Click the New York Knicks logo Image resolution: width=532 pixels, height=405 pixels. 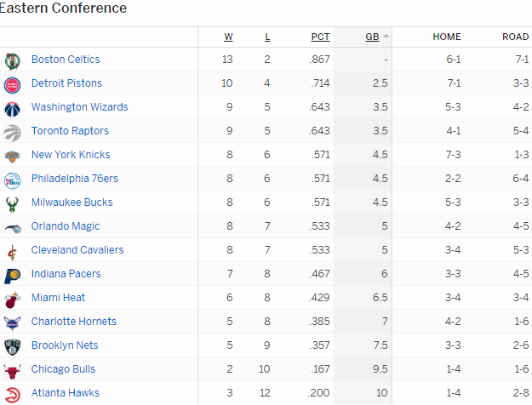coord(12,155)
